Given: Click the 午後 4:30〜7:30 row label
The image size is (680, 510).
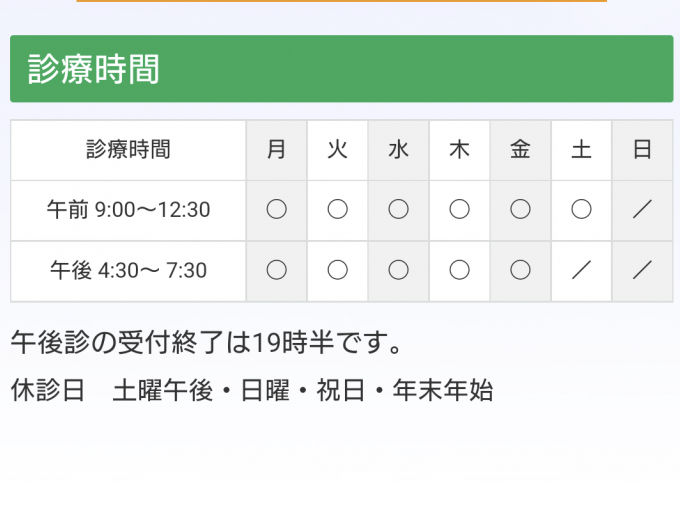Looking at the screenshot, I should pos(128,270).
